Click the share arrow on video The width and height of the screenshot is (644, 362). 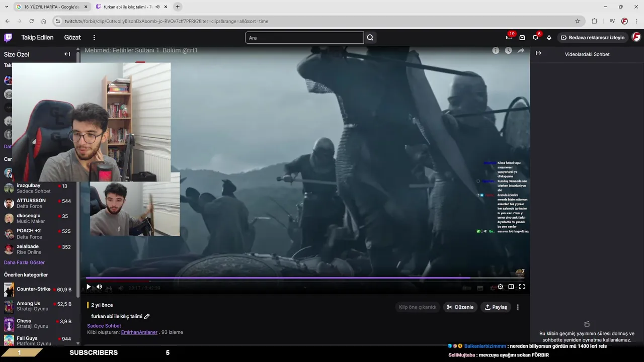coord(521,50)
